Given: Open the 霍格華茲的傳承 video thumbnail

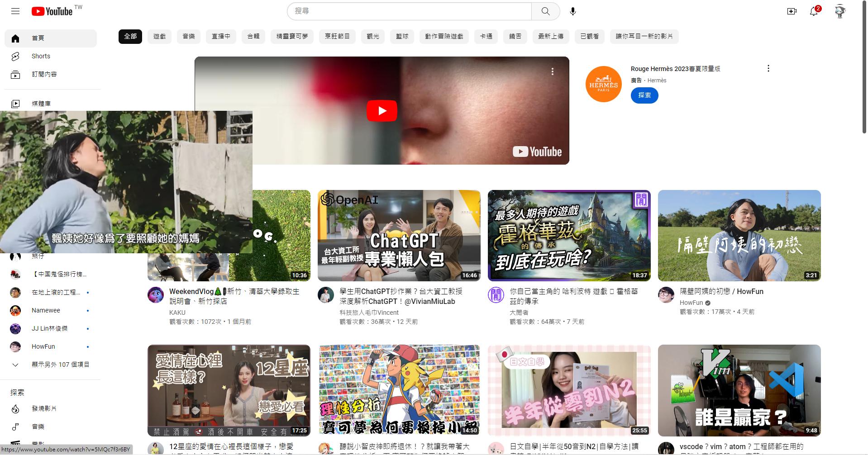Looking at the screenshot, I should click(x=569, y=236).
